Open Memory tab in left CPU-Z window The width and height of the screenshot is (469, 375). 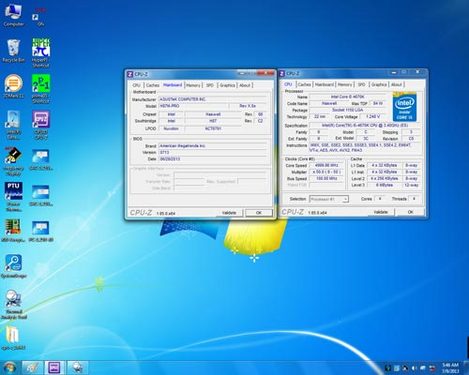pos(193,85)
